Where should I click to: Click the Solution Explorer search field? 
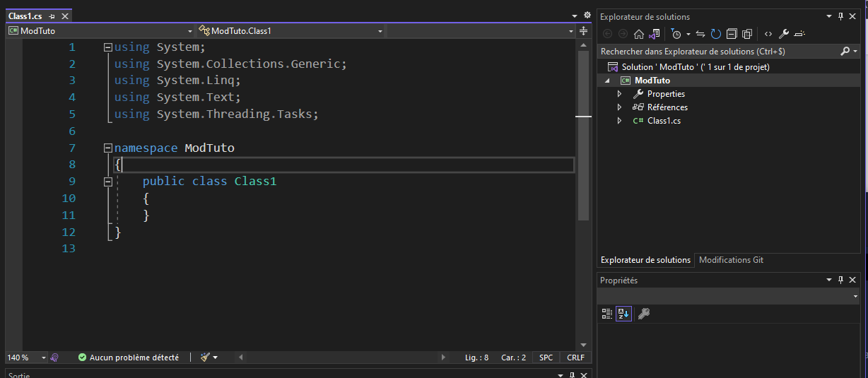(x=719, y=52)
